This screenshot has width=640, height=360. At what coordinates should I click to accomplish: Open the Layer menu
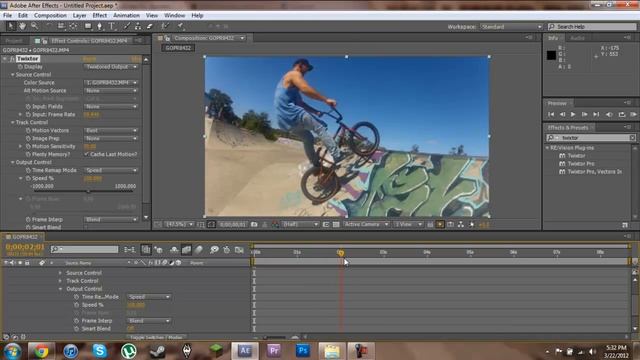click(80, 16)
